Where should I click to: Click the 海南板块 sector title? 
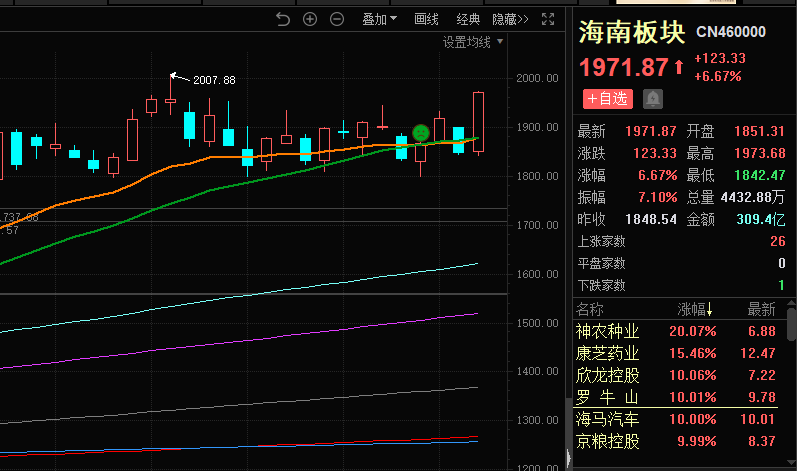click(x=632, y=32)
